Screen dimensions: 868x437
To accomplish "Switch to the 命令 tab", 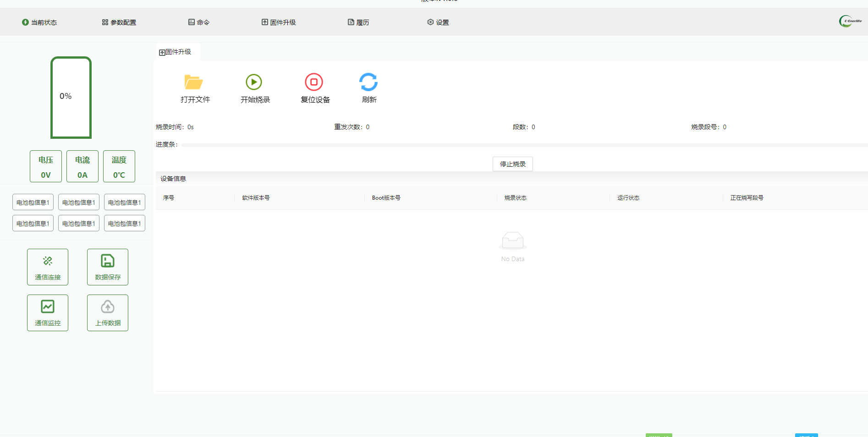I will tap(199, 22).
